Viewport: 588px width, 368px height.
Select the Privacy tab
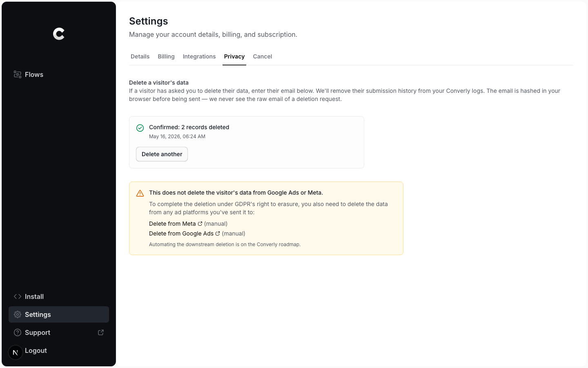coord(234,56)
